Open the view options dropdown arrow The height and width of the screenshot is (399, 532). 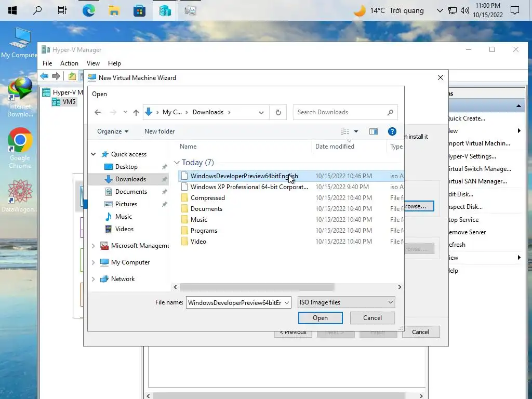[x=356, y=131]
